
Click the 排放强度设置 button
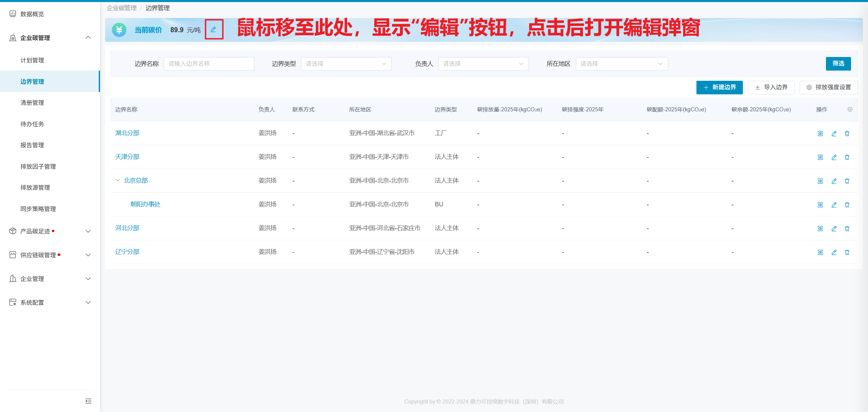tap(828, 87)
